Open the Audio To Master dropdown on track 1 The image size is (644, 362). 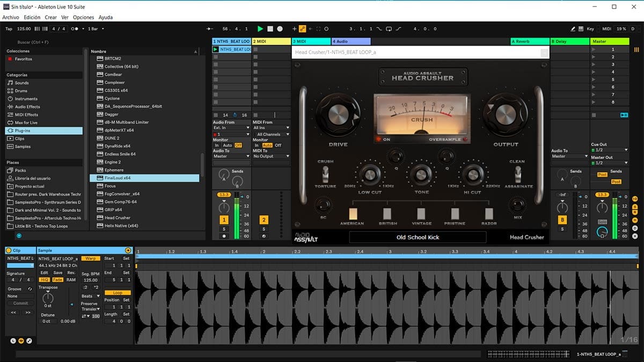(x=231, y=156)
